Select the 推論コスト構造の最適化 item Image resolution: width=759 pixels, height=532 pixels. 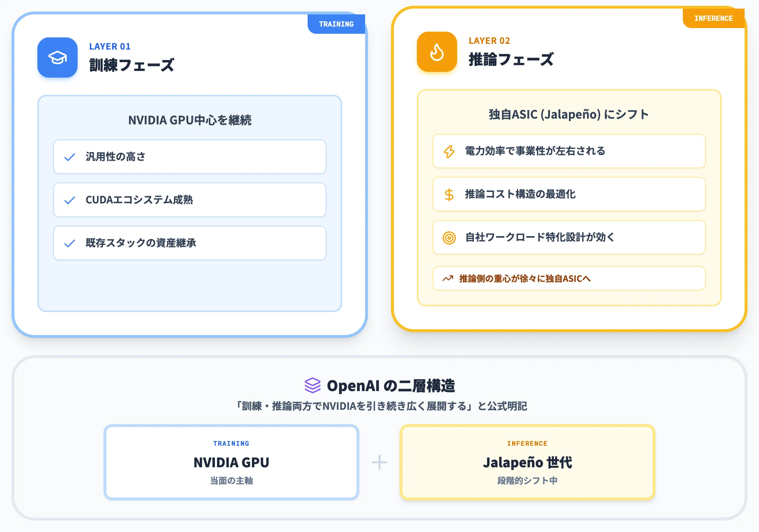pyautogui.click(x=569, y=194)
